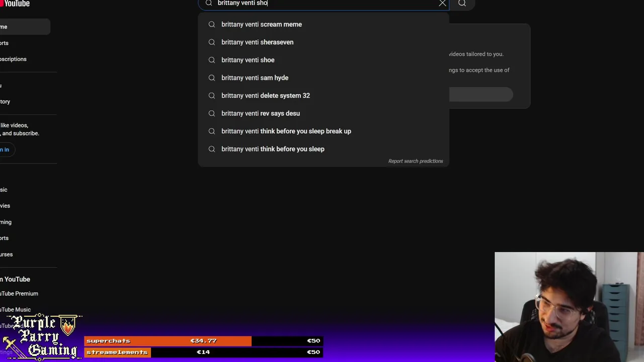Image resolution: width=644 pixels, height=362 pixels.
Task: Click the streamelements goal progress bar
Action: pos(203,352)
